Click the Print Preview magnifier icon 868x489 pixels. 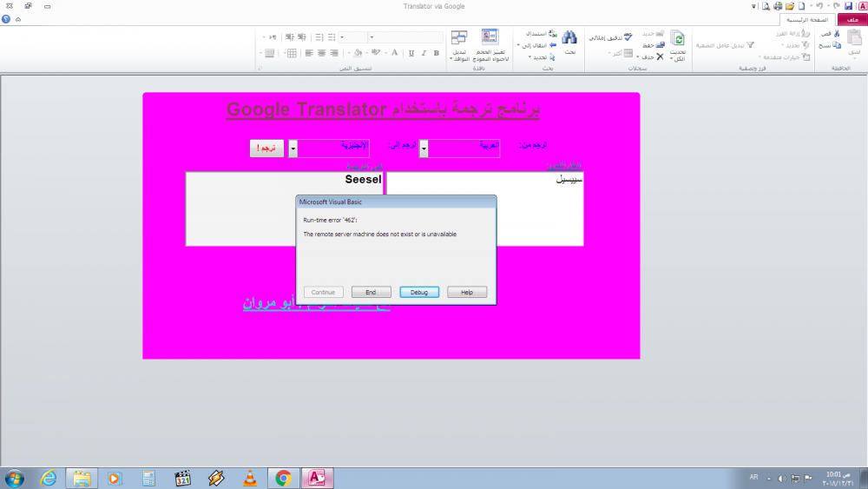[x=766, y=6]
